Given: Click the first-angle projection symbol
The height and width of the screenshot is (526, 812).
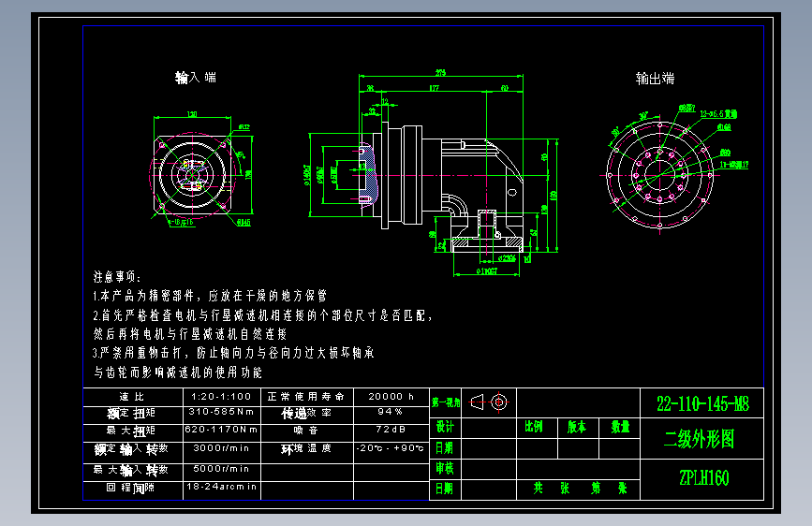Looking at the screenshot, I should 489,402.
